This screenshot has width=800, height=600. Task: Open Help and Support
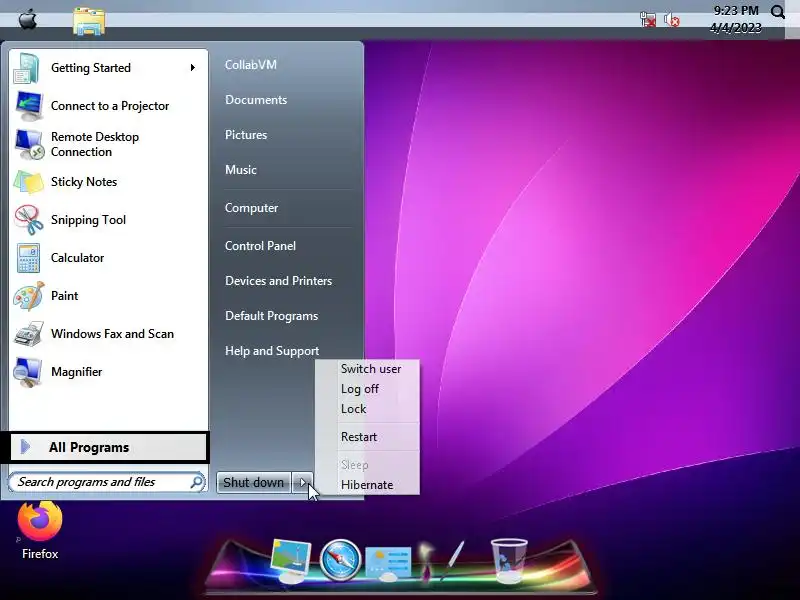coord(272,351)
